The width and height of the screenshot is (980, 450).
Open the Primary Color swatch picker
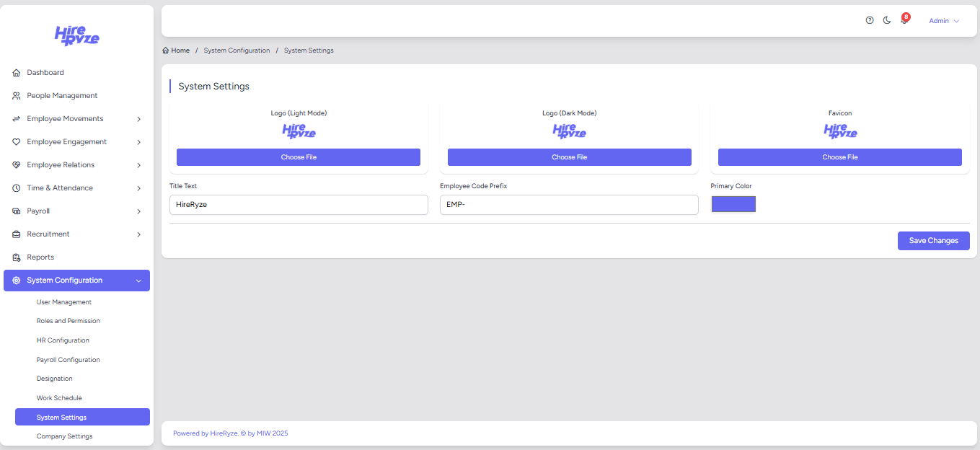click(x=733, y=204)
